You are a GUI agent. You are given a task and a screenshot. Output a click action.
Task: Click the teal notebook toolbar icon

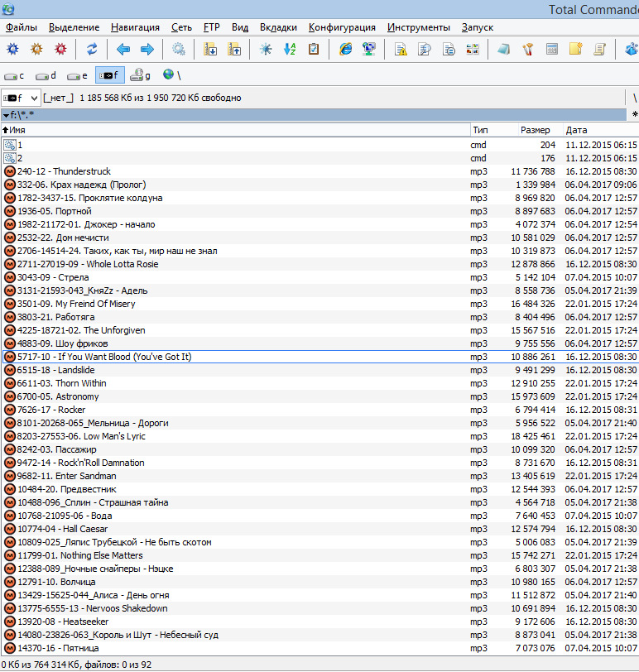(504, 50)
